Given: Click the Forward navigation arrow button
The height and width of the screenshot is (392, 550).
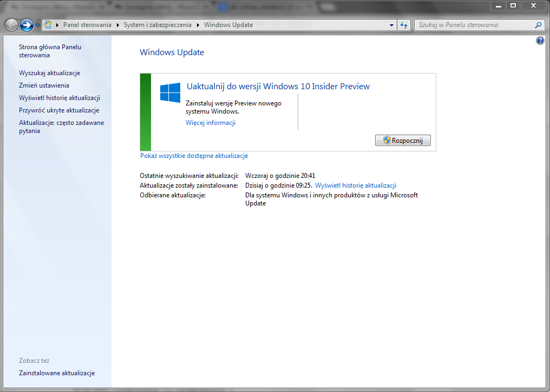Looking at the screenshot, I should 27,25.
